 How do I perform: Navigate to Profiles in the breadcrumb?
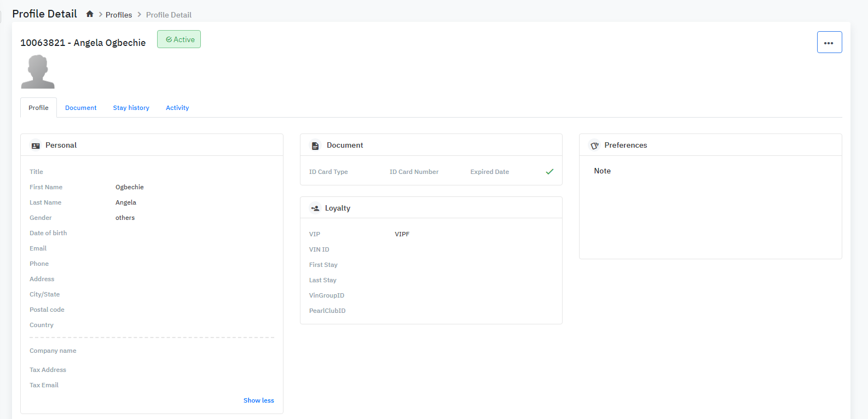click(x=119, y=15)
